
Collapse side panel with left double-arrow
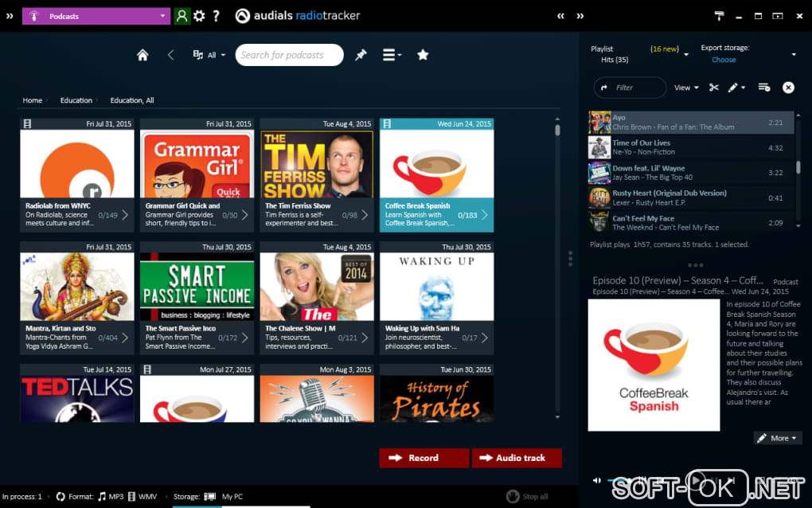click(561, 16)
